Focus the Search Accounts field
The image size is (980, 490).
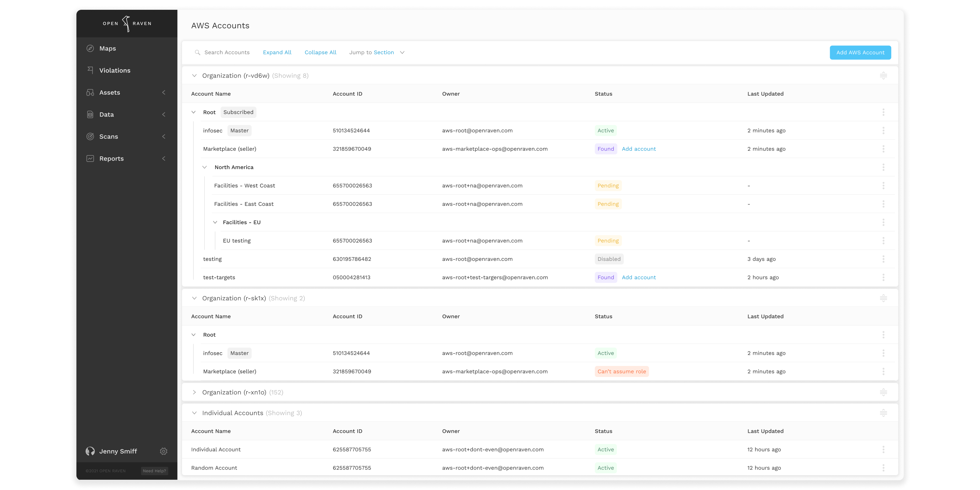tap(227, 53)
